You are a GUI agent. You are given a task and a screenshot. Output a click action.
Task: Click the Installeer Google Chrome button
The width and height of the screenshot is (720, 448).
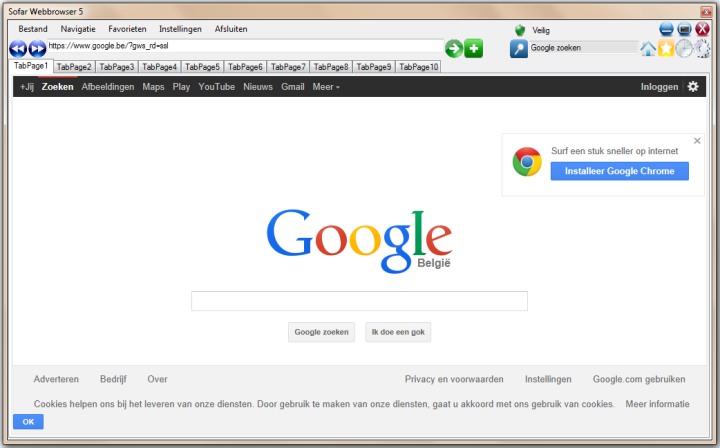[x=619, y=171]
